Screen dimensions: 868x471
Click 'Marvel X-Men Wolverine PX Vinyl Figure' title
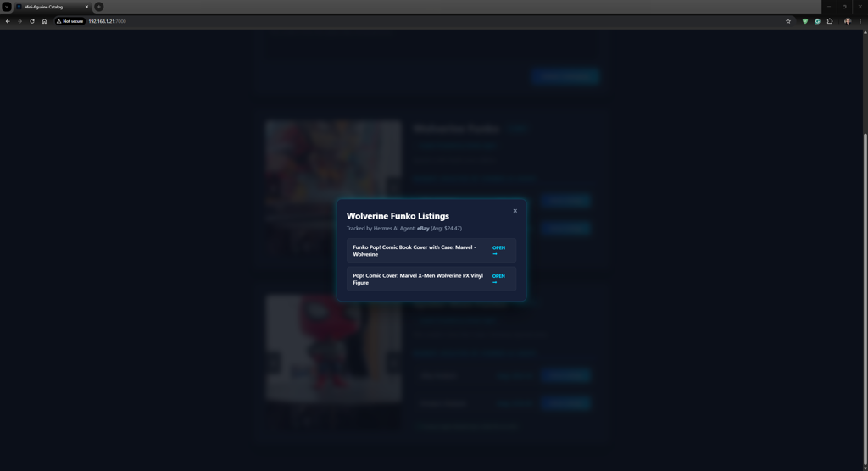[x=418, y=279]
